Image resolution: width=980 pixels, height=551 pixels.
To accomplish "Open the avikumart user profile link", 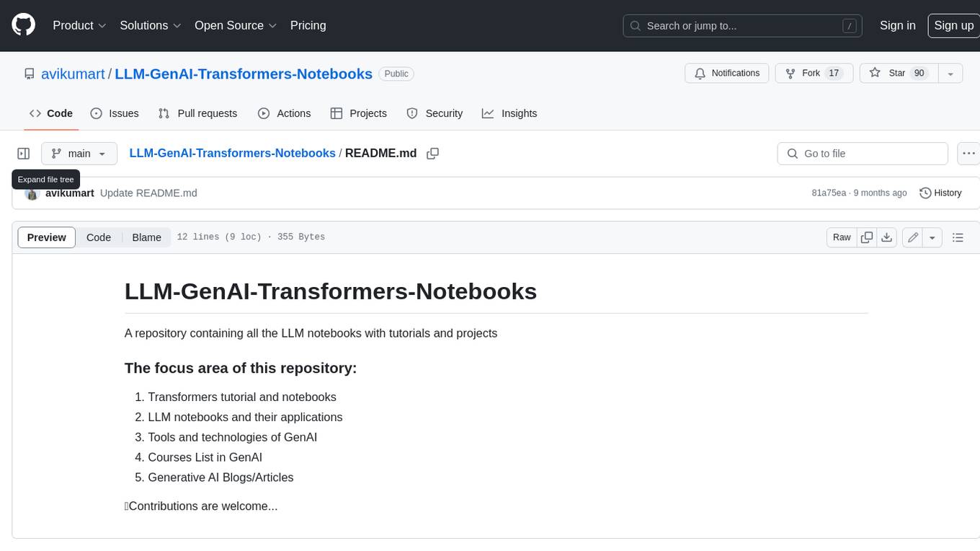I will point(73,74).
